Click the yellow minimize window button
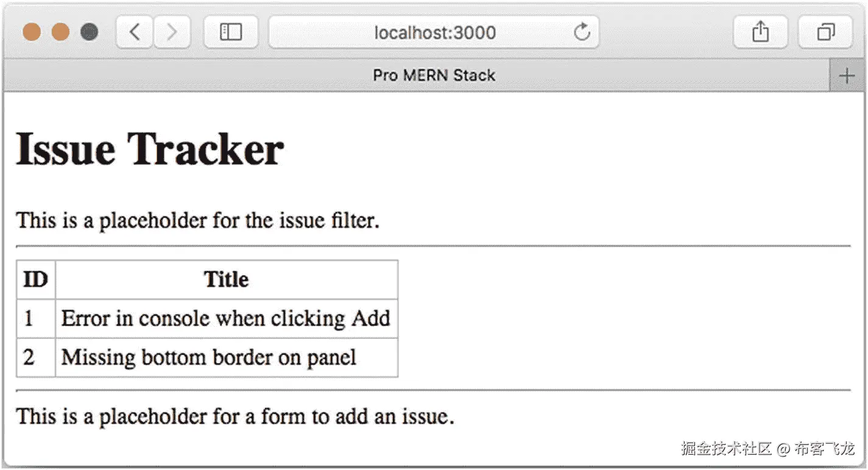Viewport: 868px width, 470px height. (x=60, y=32)
